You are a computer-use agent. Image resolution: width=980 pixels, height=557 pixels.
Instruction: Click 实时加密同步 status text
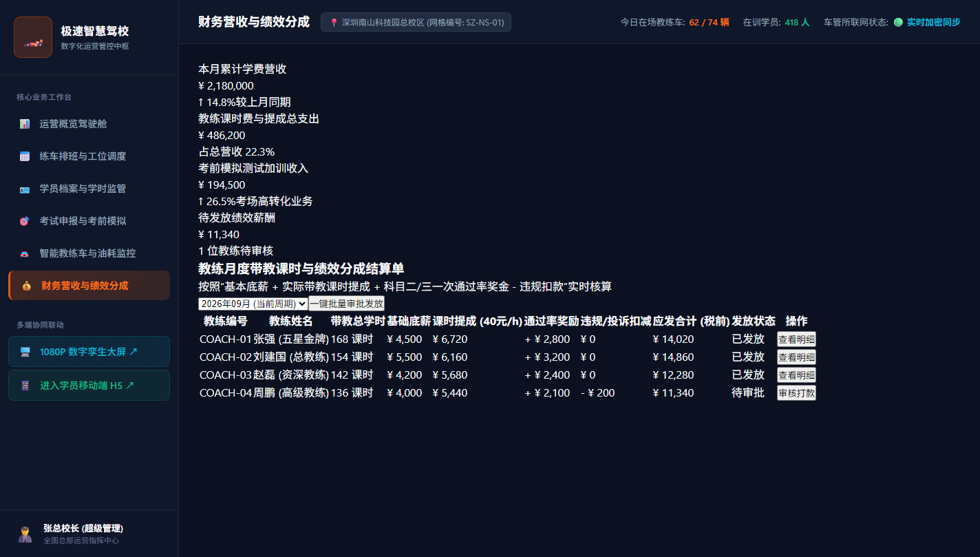pyautogui.click(x=933, y=22)
